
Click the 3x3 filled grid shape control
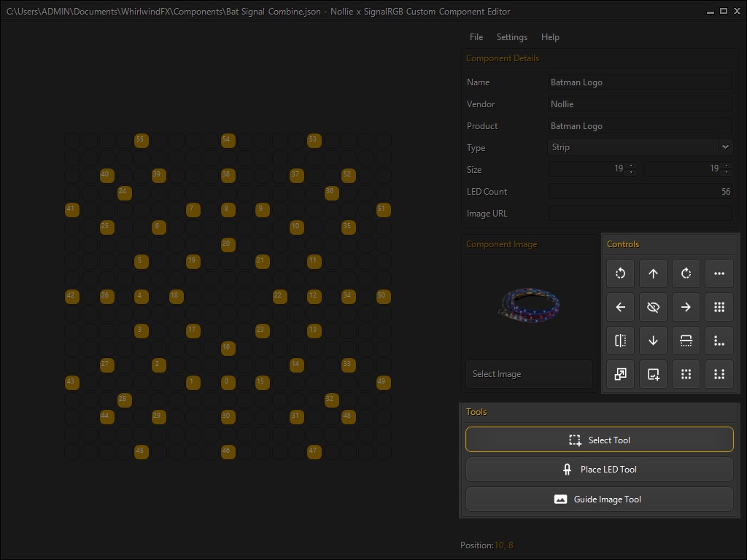click(719, 307)
